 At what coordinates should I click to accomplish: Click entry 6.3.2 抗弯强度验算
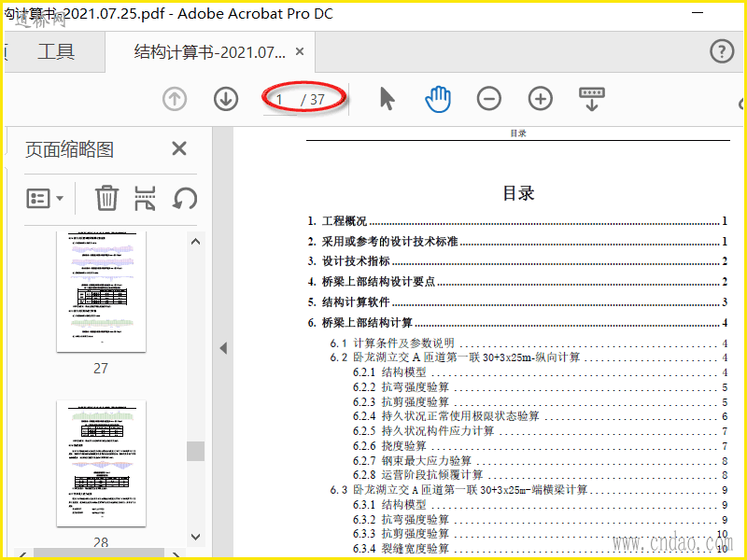(541, 520)
